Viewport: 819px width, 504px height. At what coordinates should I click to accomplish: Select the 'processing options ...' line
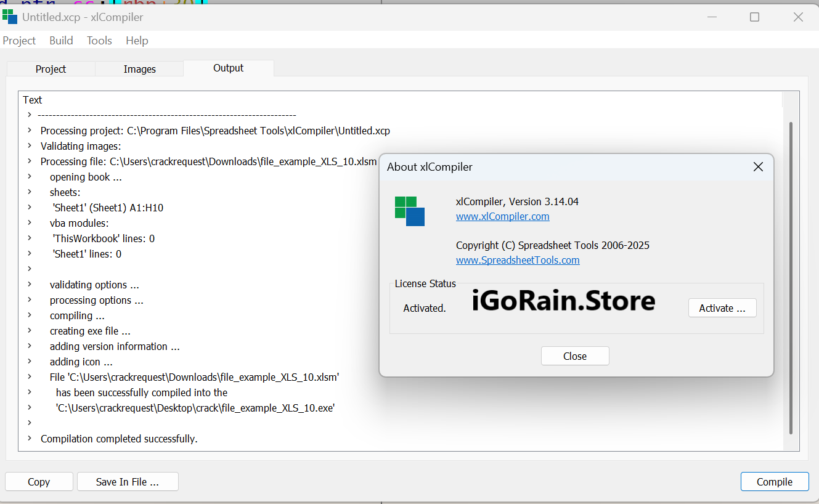coord(97,300)
